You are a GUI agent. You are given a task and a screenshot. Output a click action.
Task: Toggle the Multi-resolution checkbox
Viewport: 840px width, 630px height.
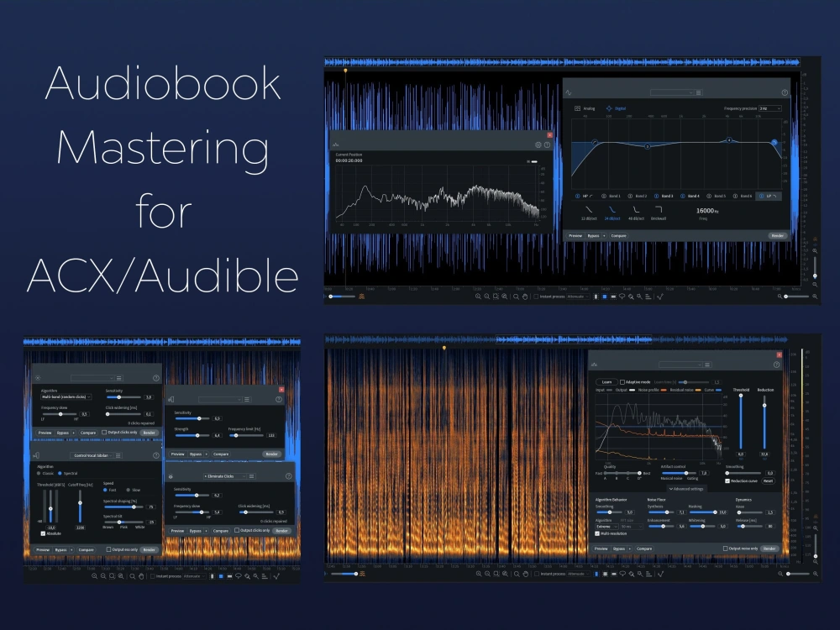tap(597, 533)
